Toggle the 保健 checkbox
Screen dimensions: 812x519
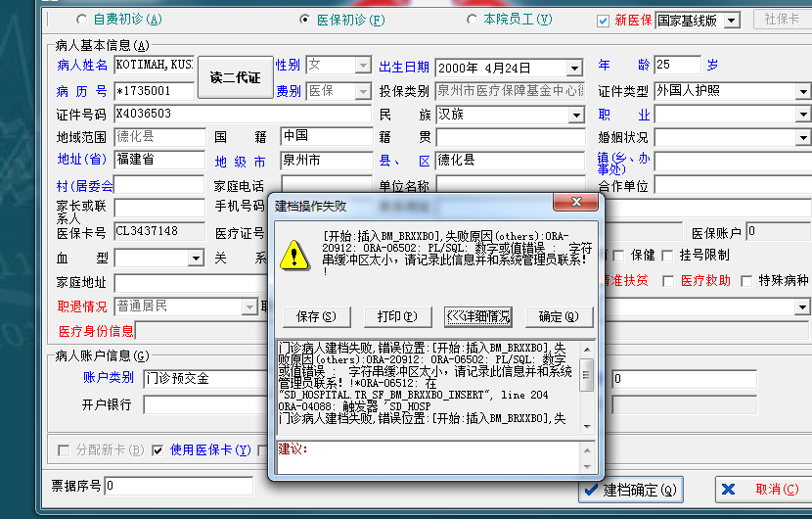coord(618,255)
